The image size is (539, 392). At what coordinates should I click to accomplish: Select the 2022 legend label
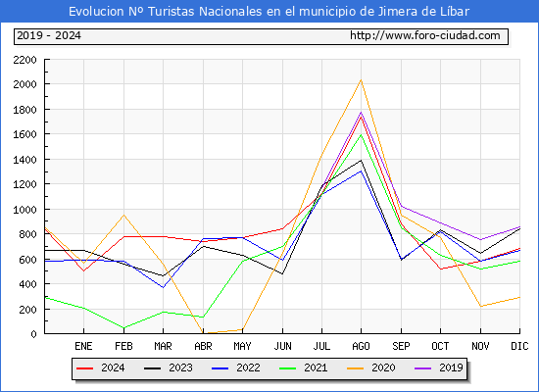point(248,367)
